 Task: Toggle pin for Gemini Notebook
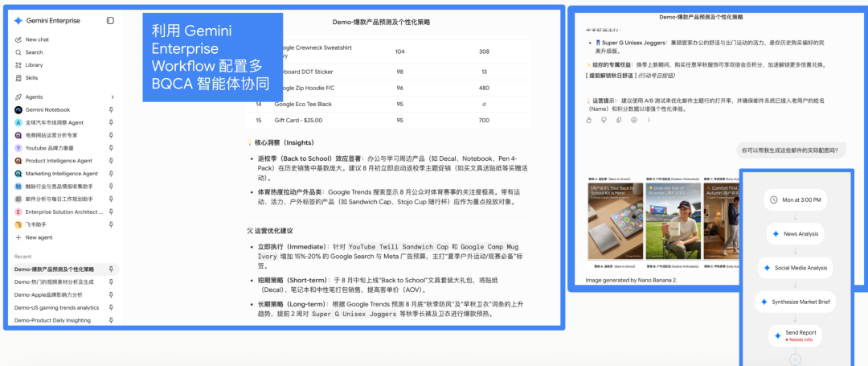(x=111, y=109)
